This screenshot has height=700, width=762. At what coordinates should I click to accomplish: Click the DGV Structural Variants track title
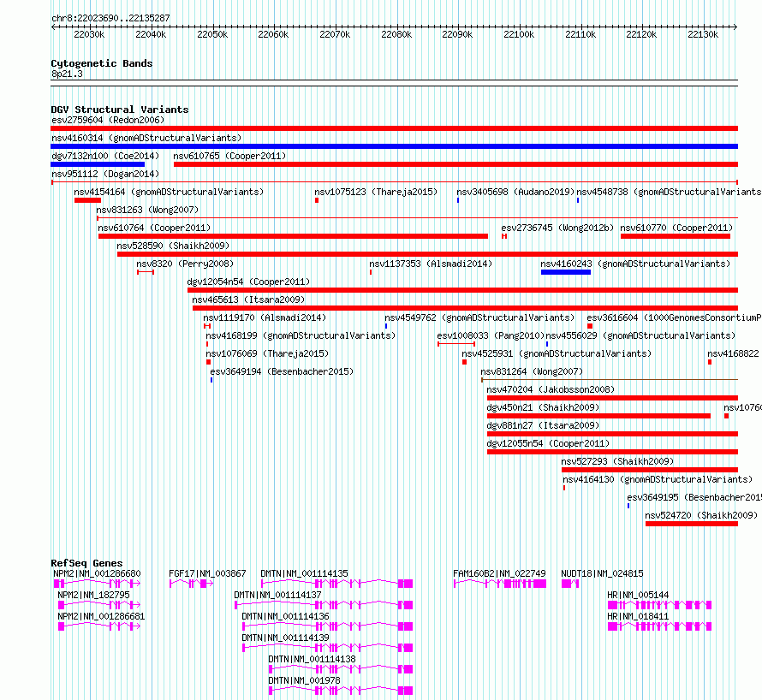point(120,110)
